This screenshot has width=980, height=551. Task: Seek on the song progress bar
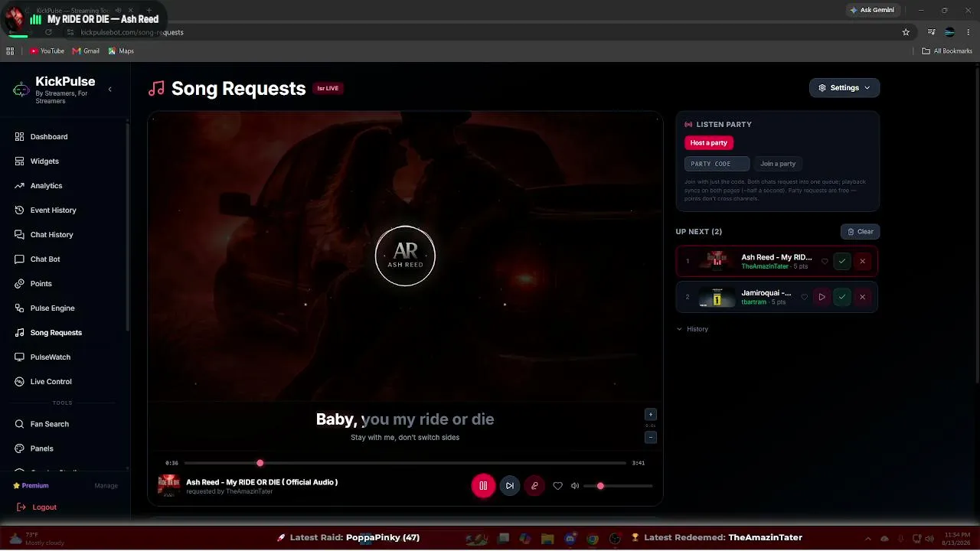(x=405, y=463)
